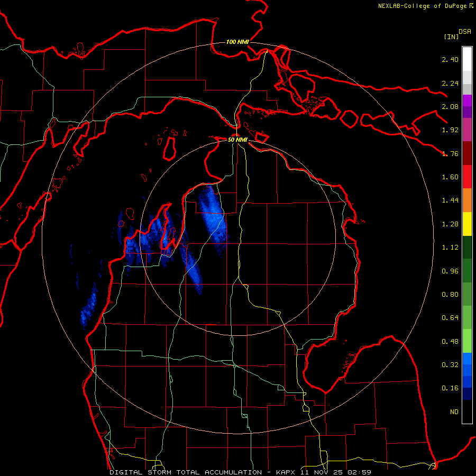Pick the black ND swatch at legend bottom
This screenshot has height=476, width=476.
[467, 411]
